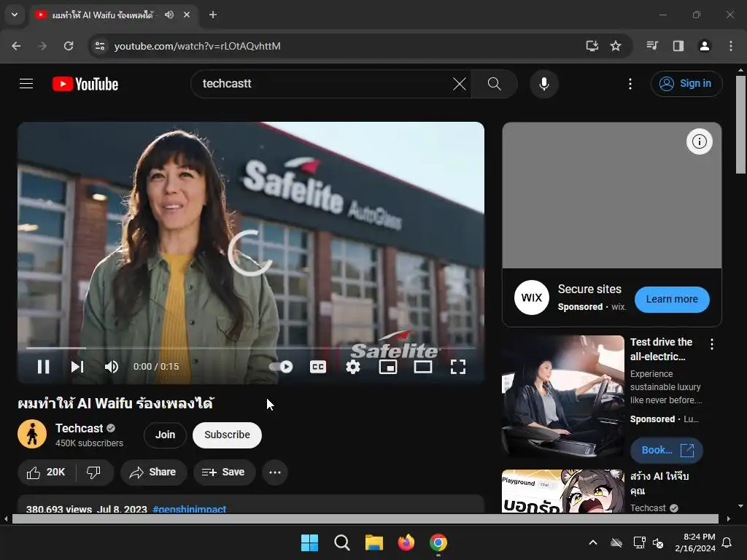The width and height of the screenshot is (747, 560).
Task: Open more actions ellipsis under video
Action: (x=275, y=472)
